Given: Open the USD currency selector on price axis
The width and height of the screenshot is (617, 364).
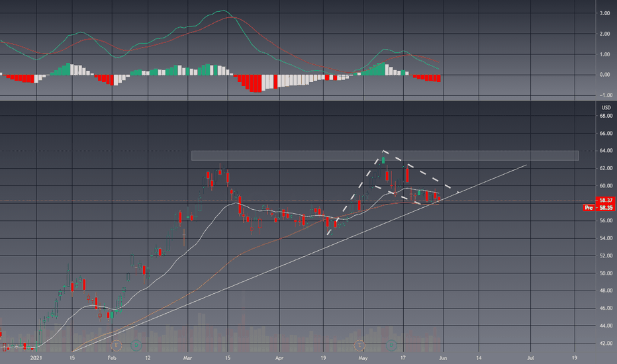Looking at the screenshot, I should (x=606, y=107).
